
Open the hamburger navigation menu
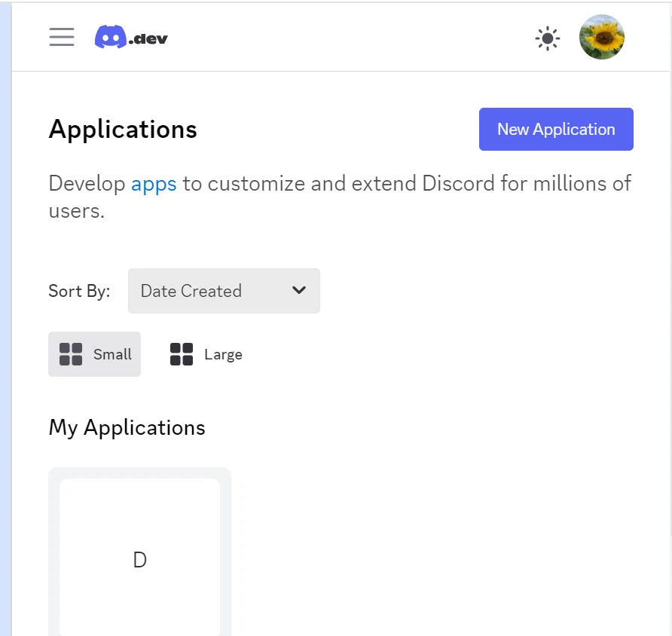pos(62,37)
